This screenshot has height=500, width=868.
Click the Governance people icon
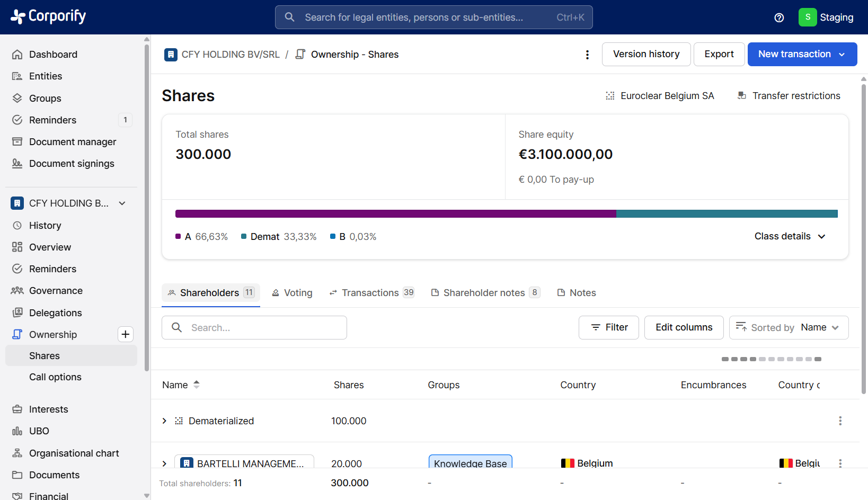click(17, 291)
